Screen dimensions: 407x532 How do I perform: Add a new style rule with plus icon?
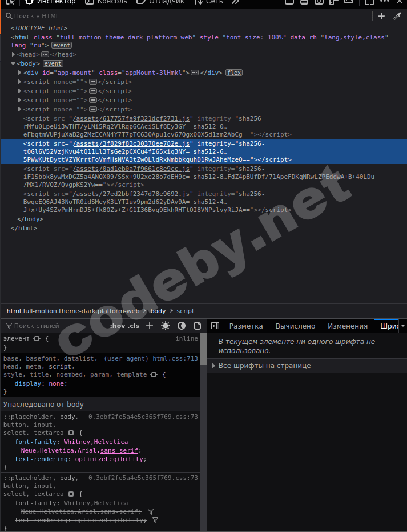tap(150, 326)
